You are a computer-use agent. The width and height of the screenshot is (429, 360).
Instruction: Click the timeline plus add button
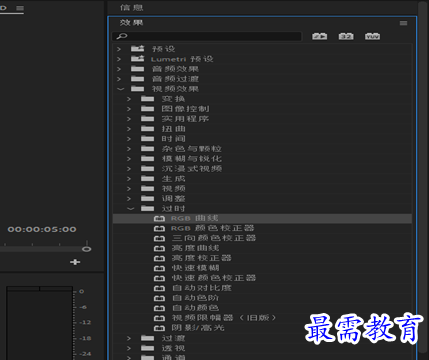point(75,262)
